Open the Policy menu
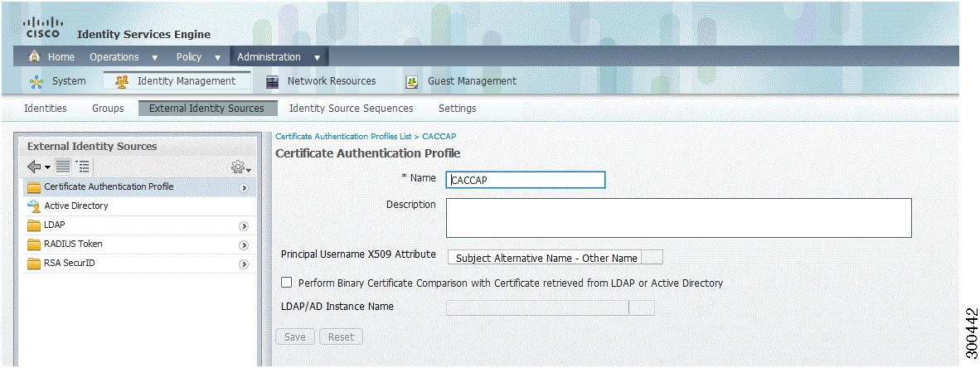The height and width of the screenshot is (368, 980). click(x=198, y=57)
